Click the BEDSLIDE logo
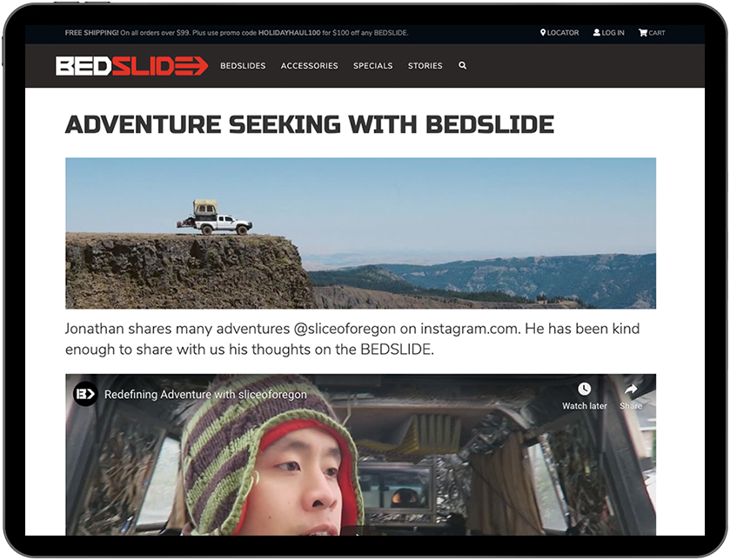 coord(131,66)
